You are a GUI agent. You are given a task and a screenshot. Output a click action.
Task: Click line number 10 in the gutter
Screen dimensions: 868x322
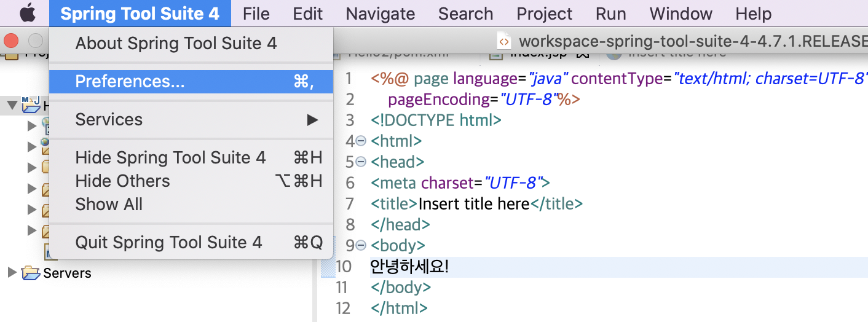point(344,267)
